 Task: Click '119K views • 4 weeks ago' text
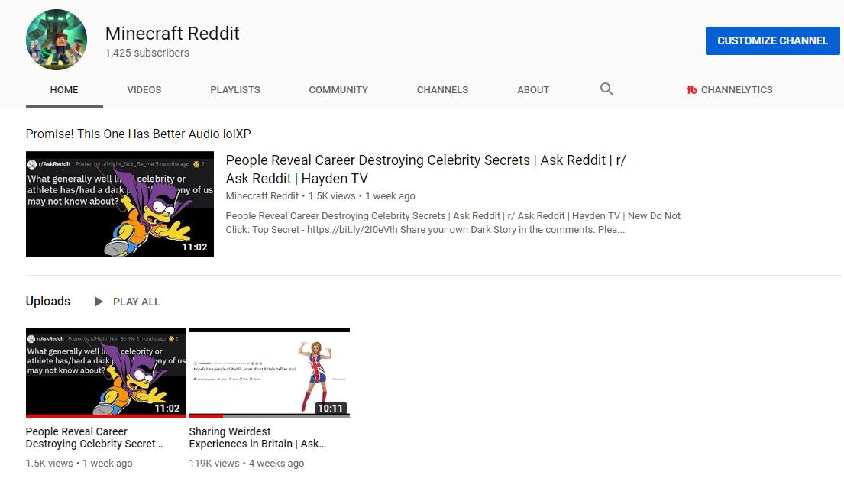pyautogui.click(x=247, y=463)
